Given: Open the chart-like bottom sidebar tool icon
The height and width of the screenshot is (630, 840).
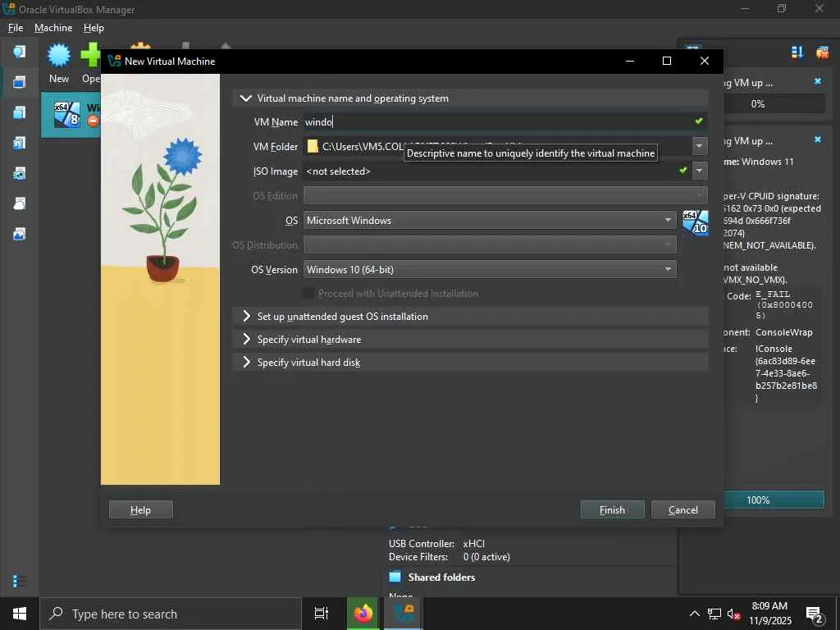Looking at the screenshot, I should (20, 234).
